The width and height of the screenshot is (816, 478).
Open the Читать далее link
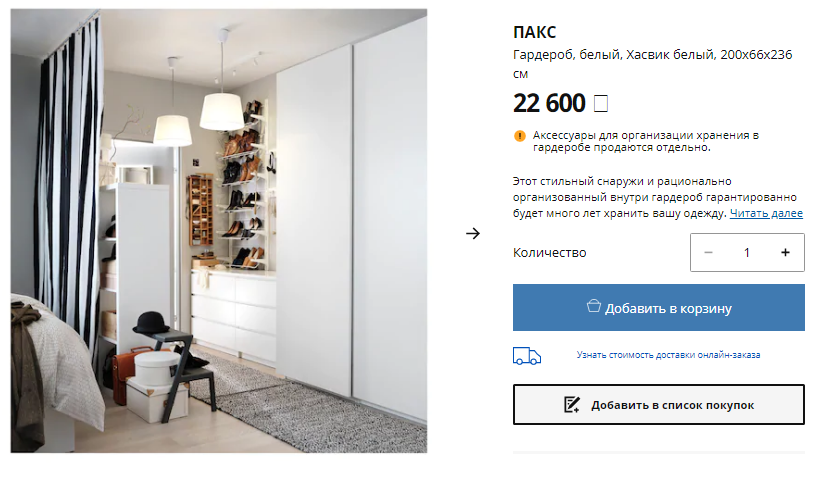766,213
